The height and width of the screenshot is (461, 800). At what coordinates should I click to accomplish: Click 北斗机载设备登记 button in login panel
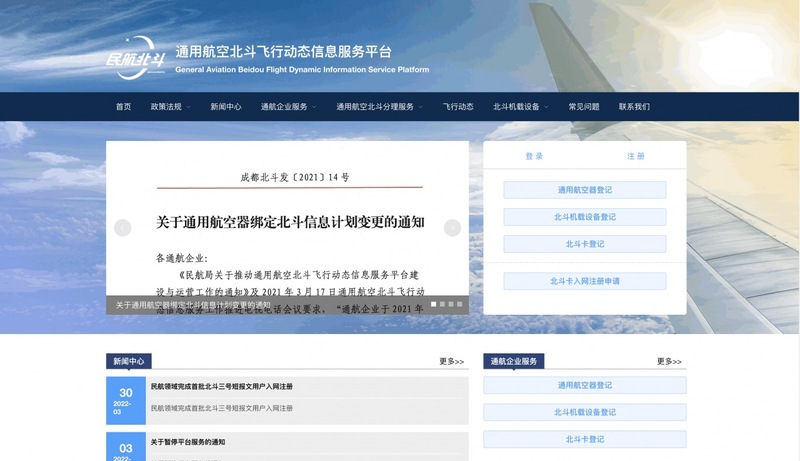point(585,217)
